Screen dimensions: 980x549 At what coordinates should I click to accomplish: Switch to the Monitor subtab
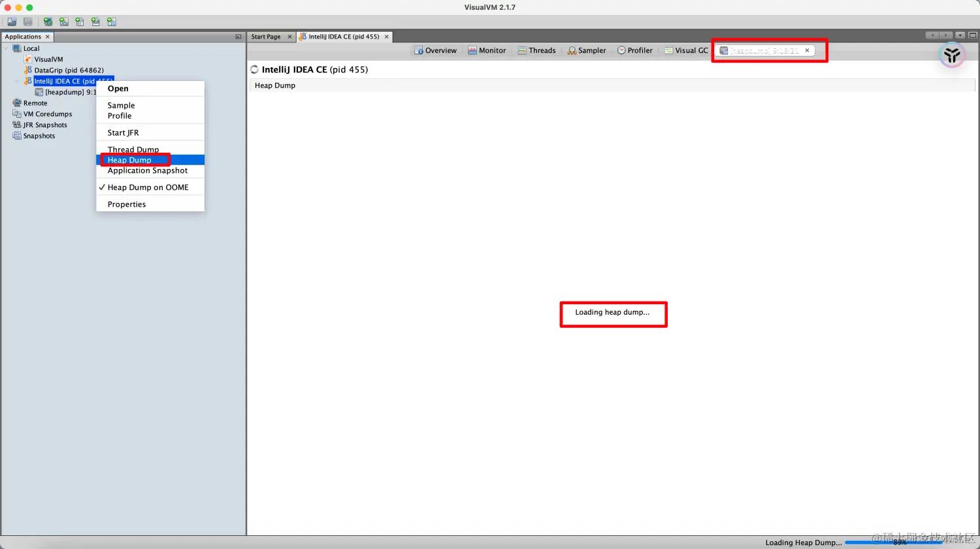[487, 50]
